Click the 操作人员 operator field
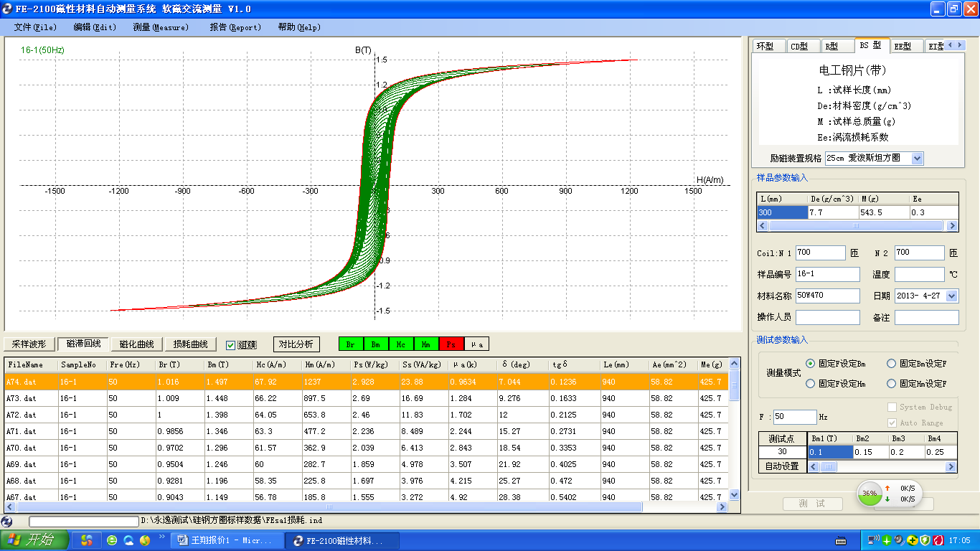This screenshot has width=980, height=551. pos(827,317)
